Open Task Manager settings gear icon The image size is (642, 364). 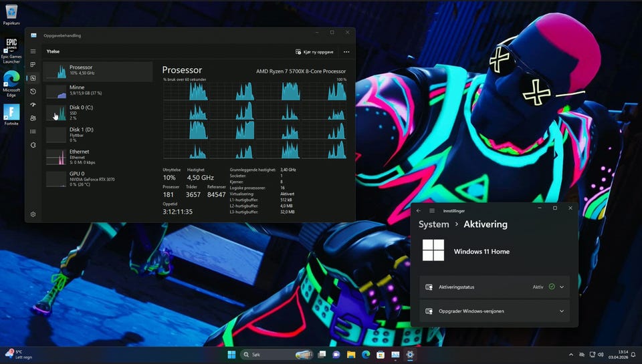point(33,214)
